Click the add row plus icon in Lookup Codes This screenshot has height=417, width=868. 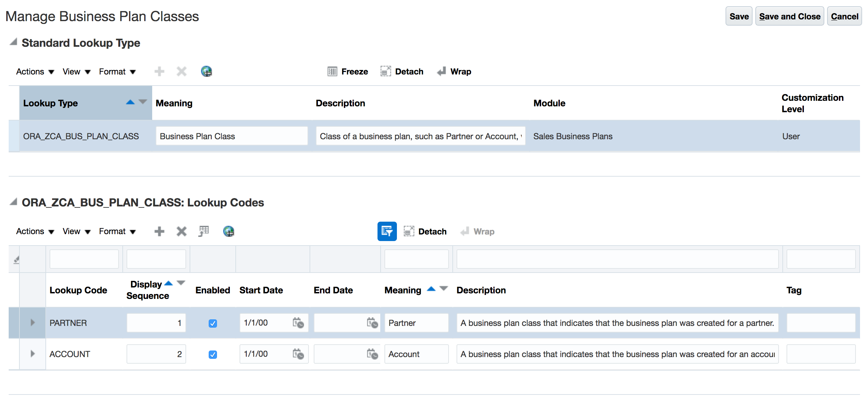pos(159,231)
